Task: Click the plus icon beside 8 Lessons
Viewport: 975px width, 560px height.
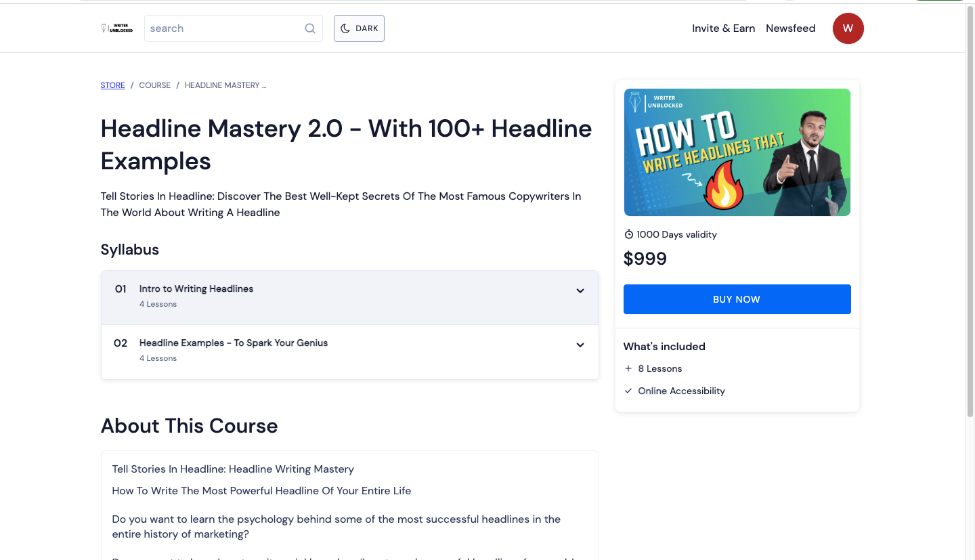Action: pos(628,368)
